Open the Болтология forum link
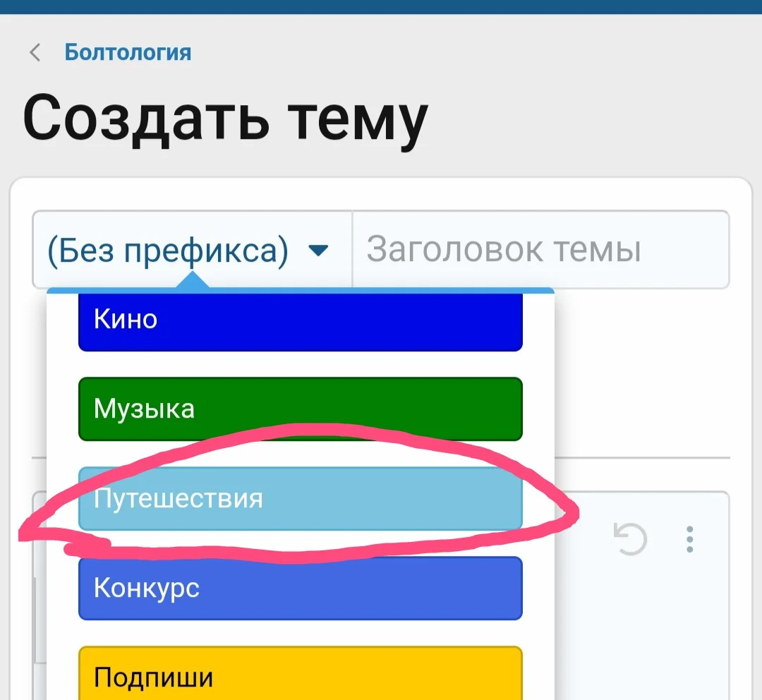This screenshot has height=700, width=762. click(x=127, y=52)
